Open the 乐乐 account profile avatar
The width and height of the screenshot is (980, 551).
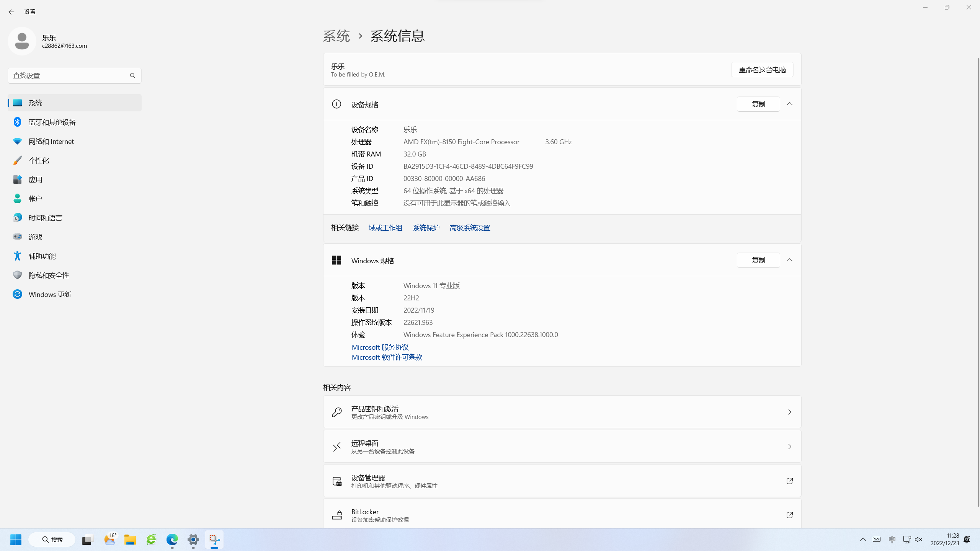click(x=22, y=41)
